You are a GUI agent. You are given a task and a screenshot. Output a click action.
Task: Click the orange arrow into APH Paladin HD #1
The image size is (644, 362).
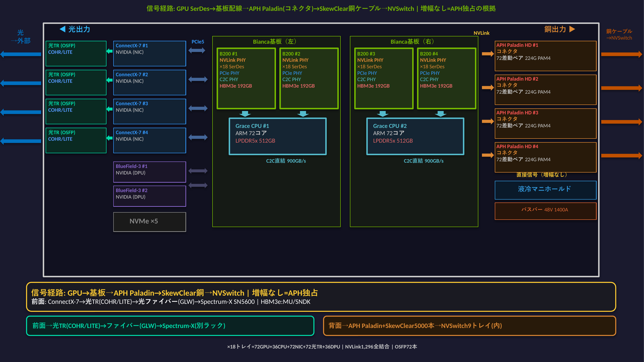[x=488, y=54]
